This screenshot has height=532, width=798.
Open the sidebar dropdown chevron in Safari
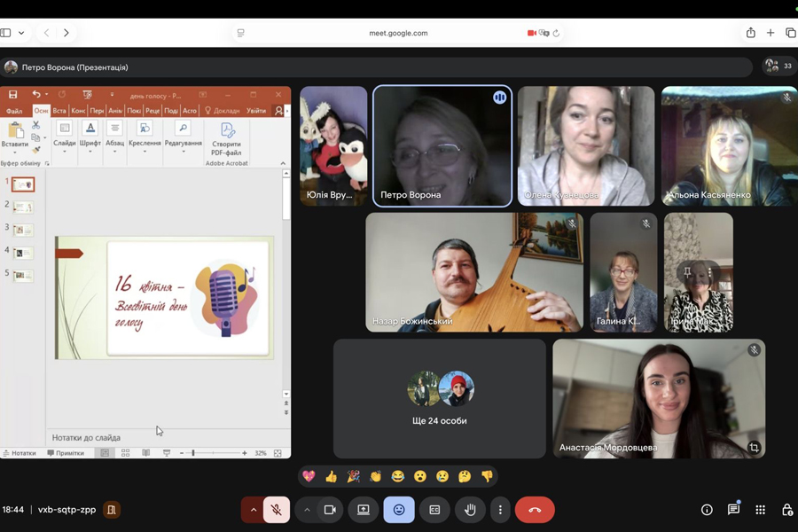click(x=21, y=33)
